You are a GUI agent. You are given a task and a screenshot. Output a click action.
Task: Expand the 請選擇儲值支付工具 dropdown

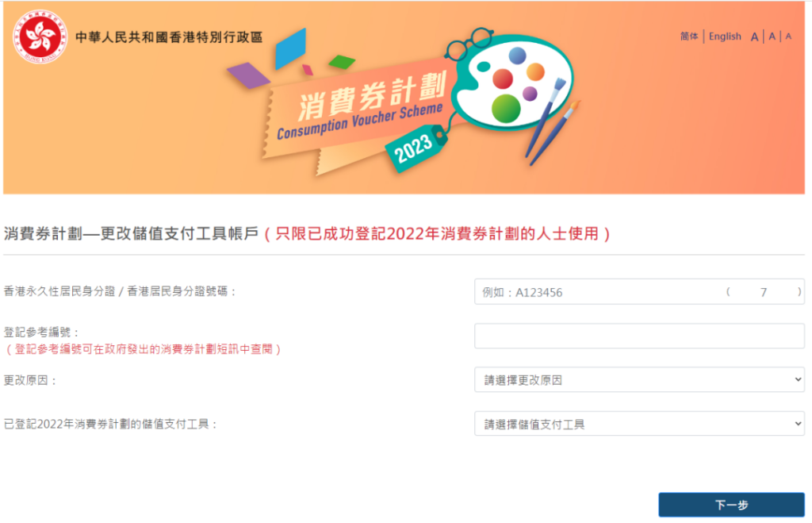[639, 425]
